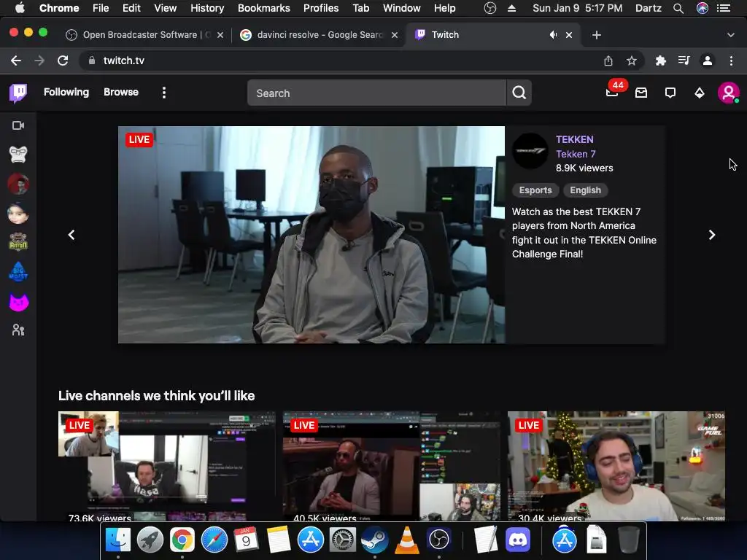Open Chrome Extensions puzzle icon

(x=660, y=61)
